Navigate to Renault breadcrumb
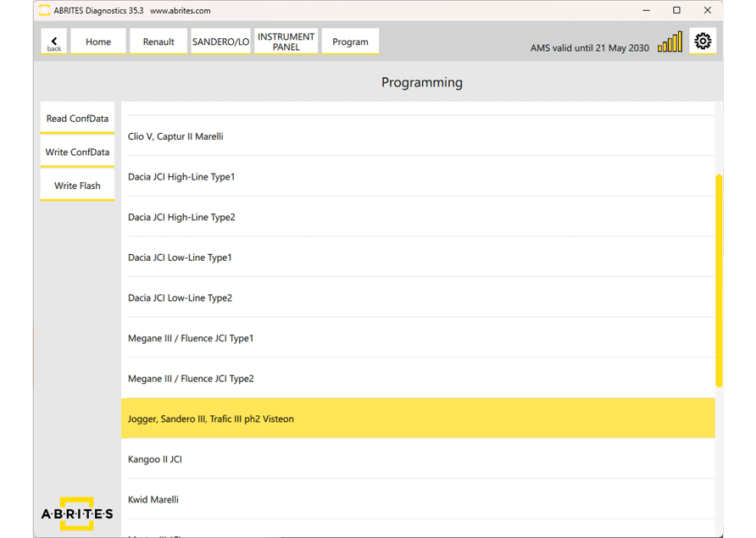This screenshot has height=538, width=756. pyautogui.click(x=158, y=42)
